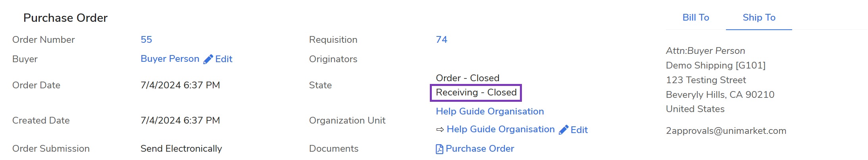Click the Send Electronically submission value
The width and height of the screenshot is (868, 160).
181,149
